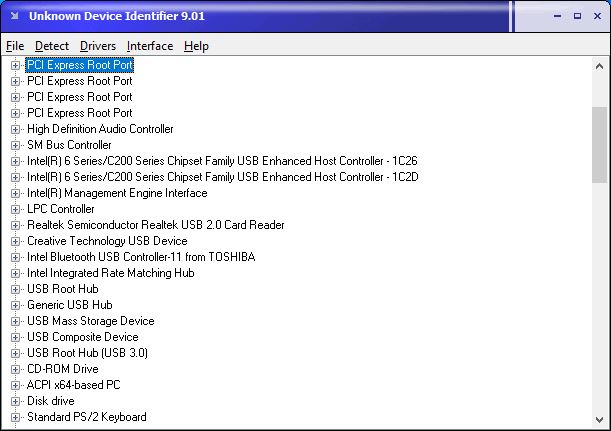Select LPC Controller entry
The width and height of the screenshot is (611, 431).
[60, 209]
